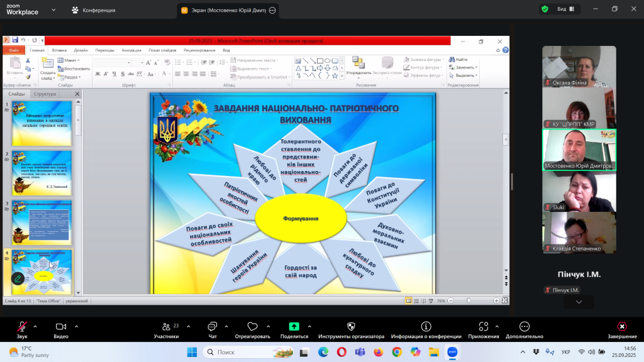Viewport: 644px width, 362px height.
Task: Turn on camera with Видео button
Action: pyautogui.click(x=61, y=327)
